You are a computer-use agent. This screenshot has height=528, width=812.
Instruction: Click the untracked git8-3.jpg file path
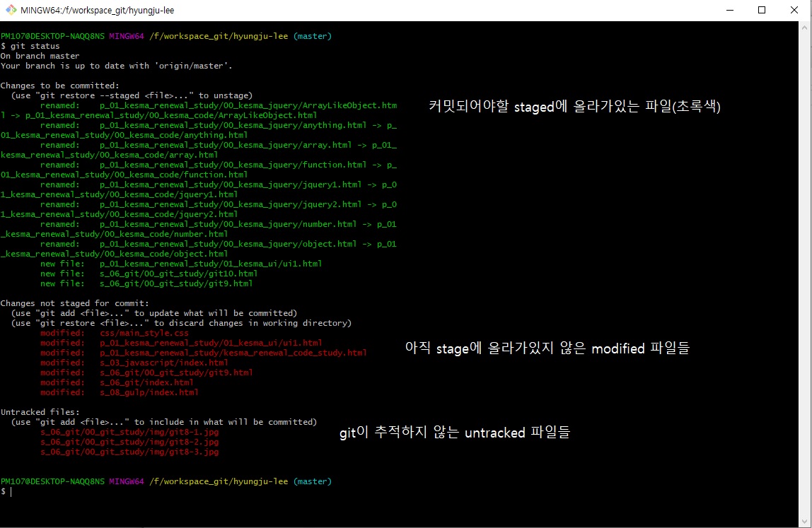coord(129,452)
